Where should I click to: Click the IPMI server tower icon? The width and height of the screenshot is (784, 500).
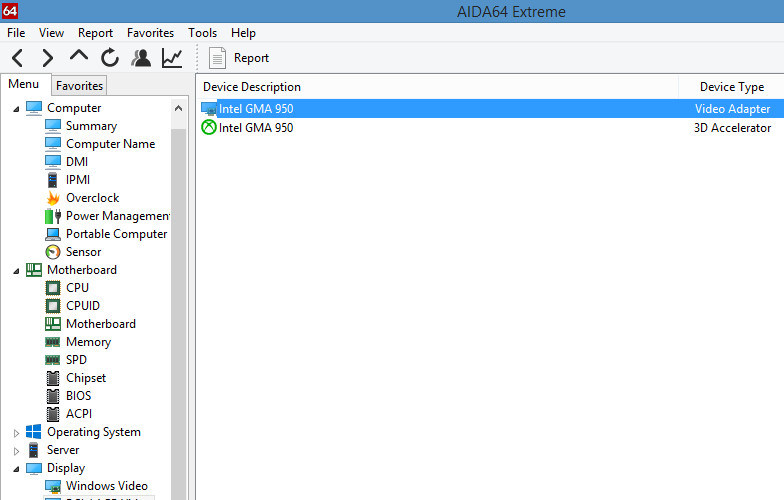point(52,180)
